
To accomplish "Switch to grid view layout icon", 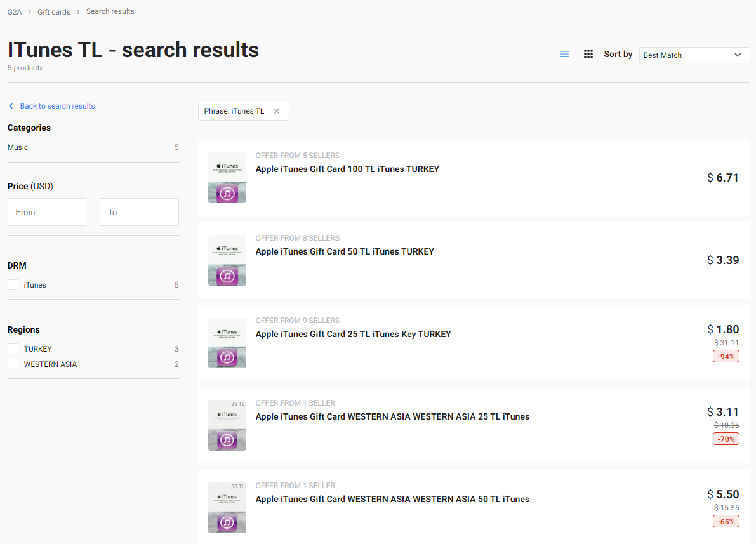I will 588,55.
